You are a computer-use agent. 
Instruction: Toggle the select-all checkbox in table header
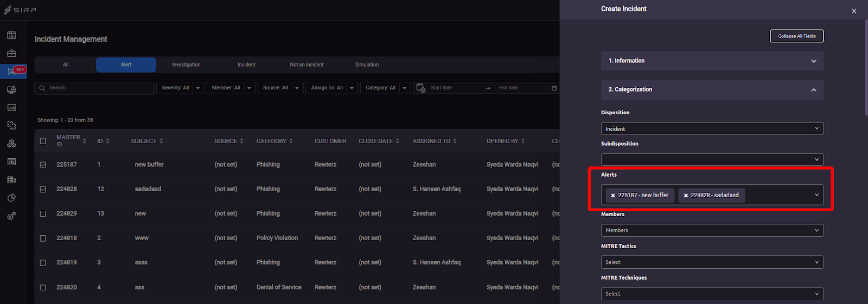(x=43, y=141)
